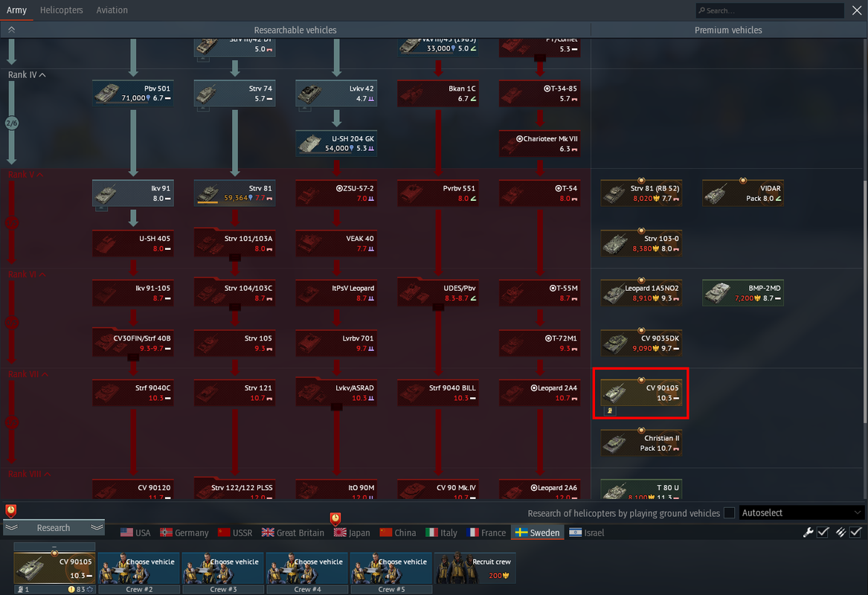Select the CV 90105 crew slot card

[54, 568]
